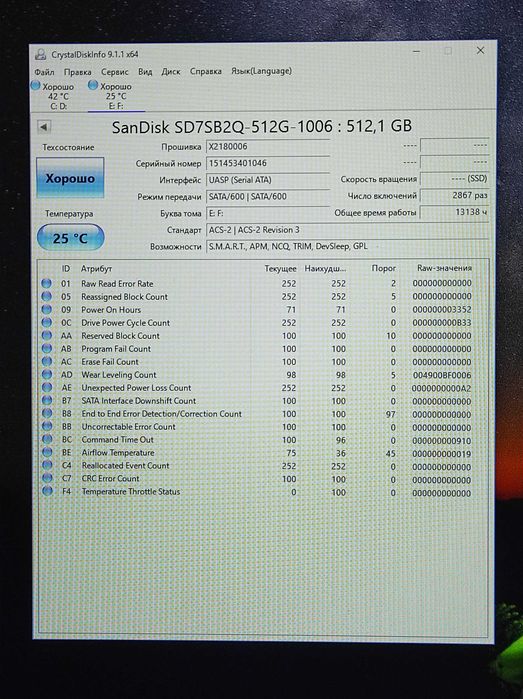Viewport: 523px width, 699px height.
Task: Open the Сервис menu
Action: click(115, 72)
